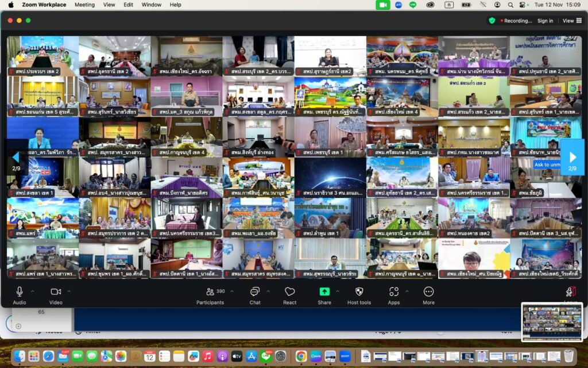Open the Apple menu

[11, 5]
